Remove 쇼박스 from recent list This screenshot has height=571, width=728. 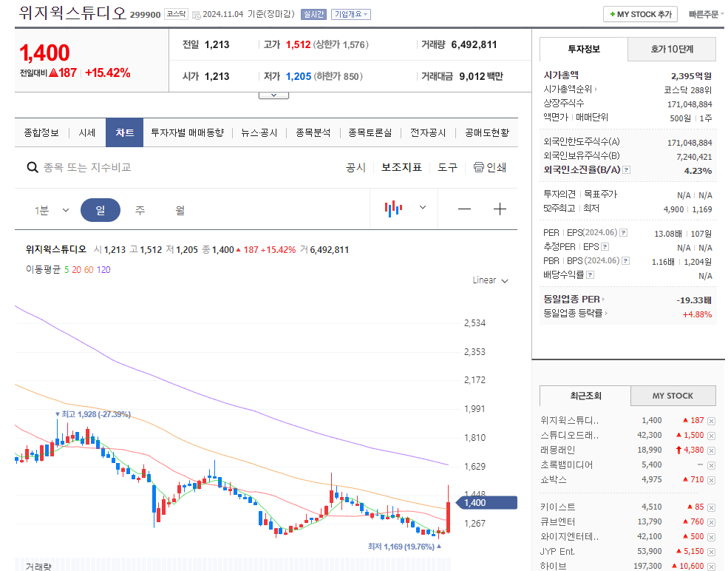711,480
